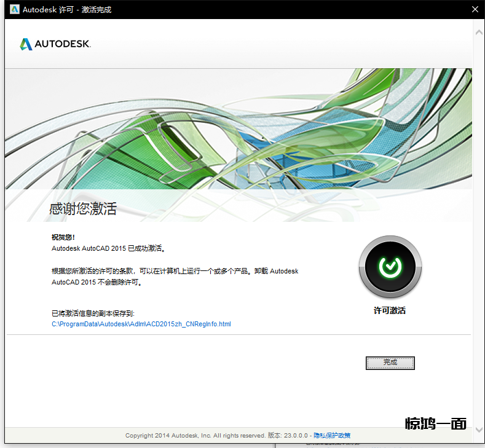485x448 pixels.
Task: Click the window title 'Autodesk 许可 - 激活完成'
Action: point(67,9)
